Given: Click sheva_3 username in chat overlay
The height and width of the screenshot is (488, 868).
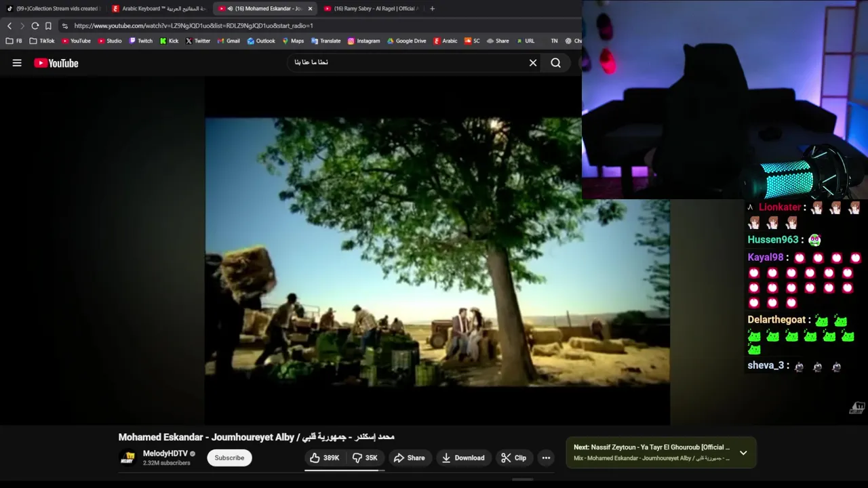Looking at the screenshot, I should 766,365.
